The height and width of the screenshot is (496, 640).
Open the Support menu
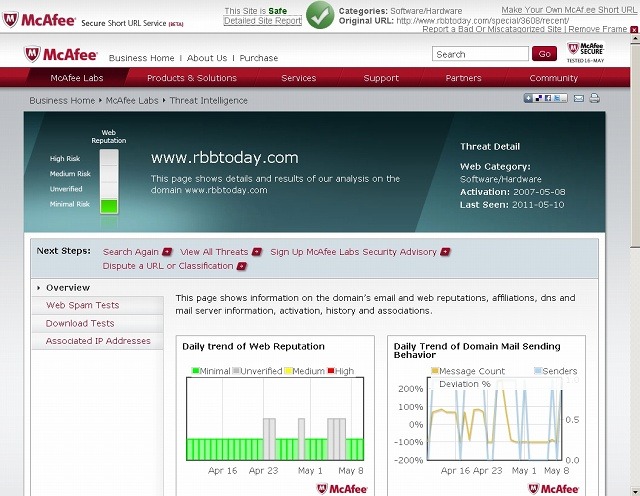click(x=381, y=78)
